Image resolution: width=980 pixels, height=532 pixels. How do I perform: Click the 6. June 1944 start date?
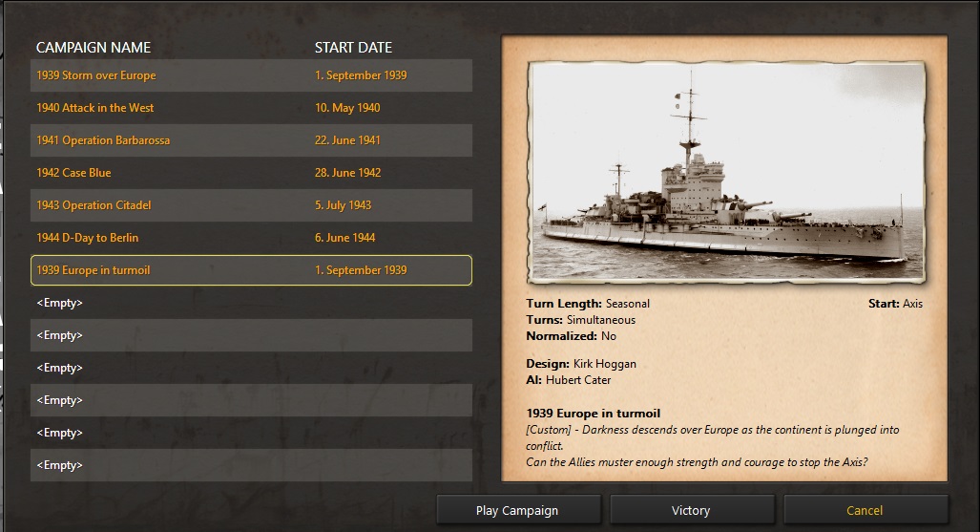345,238
